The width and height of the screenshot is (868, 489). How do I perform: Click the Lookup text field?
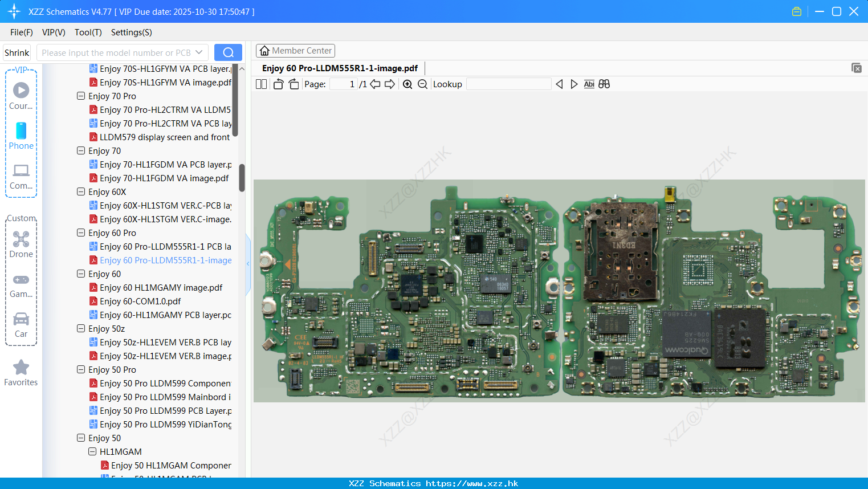point(509,84)
